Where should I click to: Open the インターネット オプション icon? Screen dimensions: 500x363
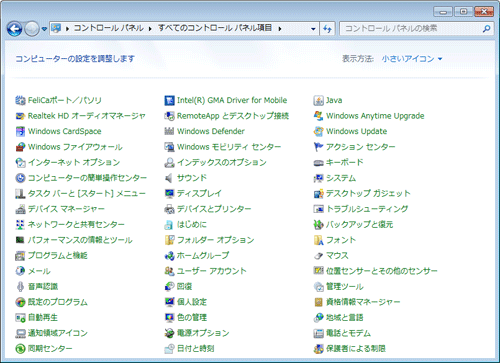(20, 162)
